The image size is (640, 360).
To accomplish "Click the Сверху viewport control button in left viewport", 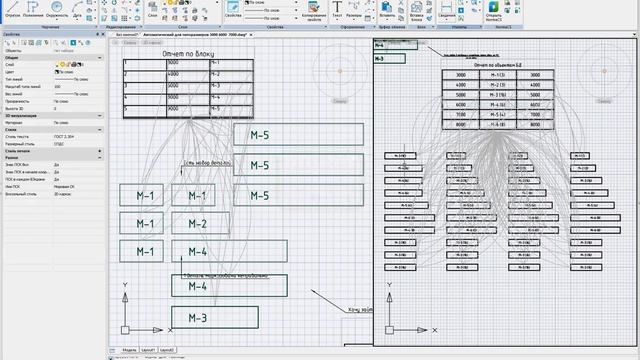I will coord(130,42).
